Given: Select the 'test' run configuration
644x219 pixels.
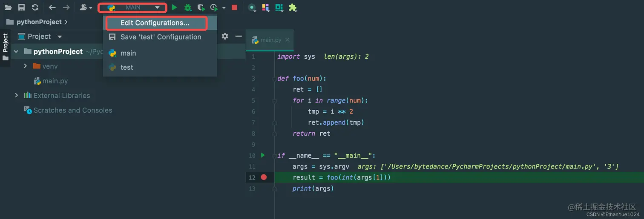Looking at the screenshot, I should tap(160, 67).
